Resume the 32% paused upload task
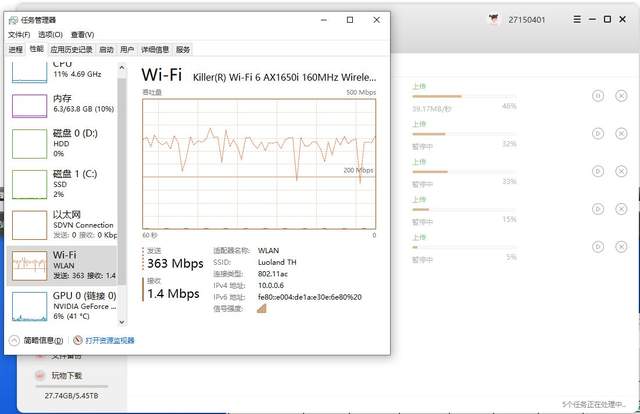This screenshot has height=414, width=640. pyautogui.click(x=598, y=134)
